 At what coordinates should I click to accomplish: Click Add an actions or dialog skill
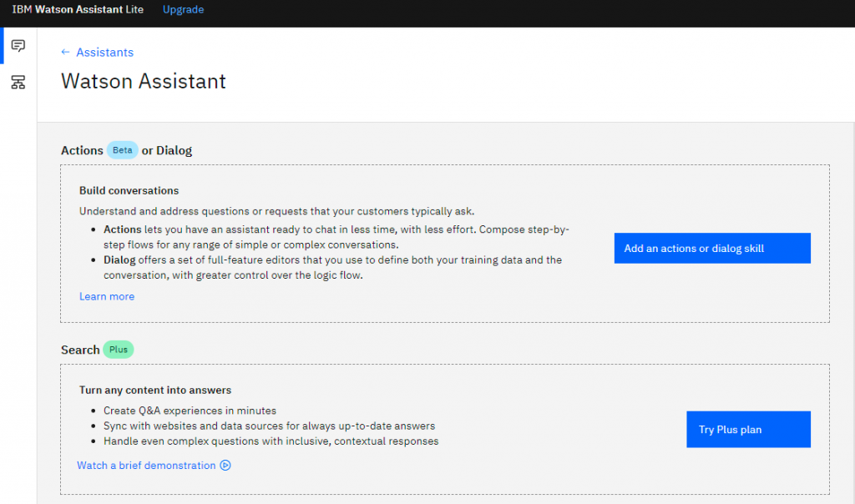click(712, 249)
